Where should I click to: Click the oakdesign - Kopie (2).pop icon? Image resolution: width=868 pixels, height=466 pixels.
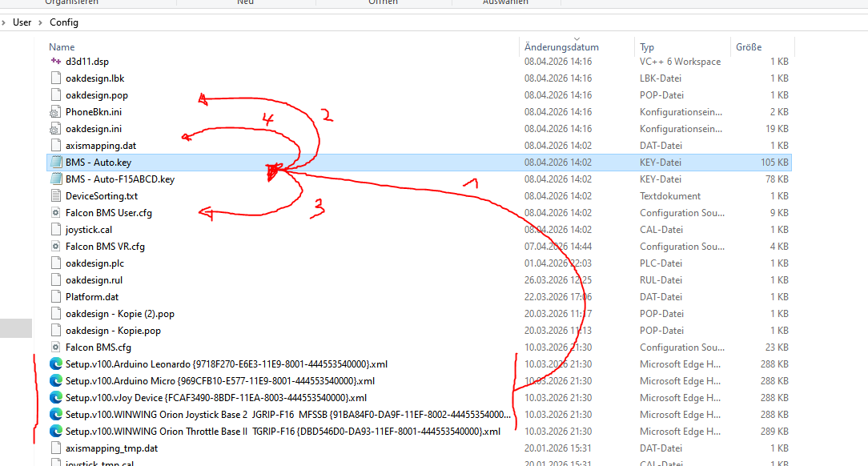coord(55,313)
